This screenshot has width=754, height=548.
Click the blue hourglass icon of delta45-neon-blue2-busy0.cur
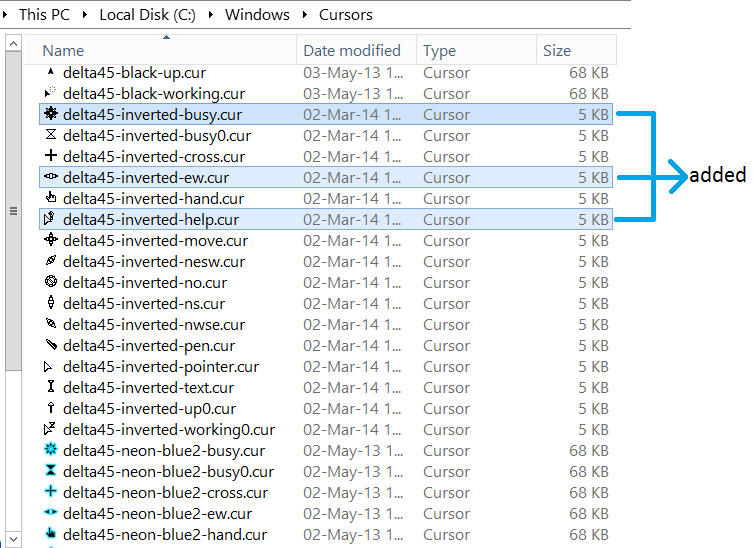pos(50,470)
